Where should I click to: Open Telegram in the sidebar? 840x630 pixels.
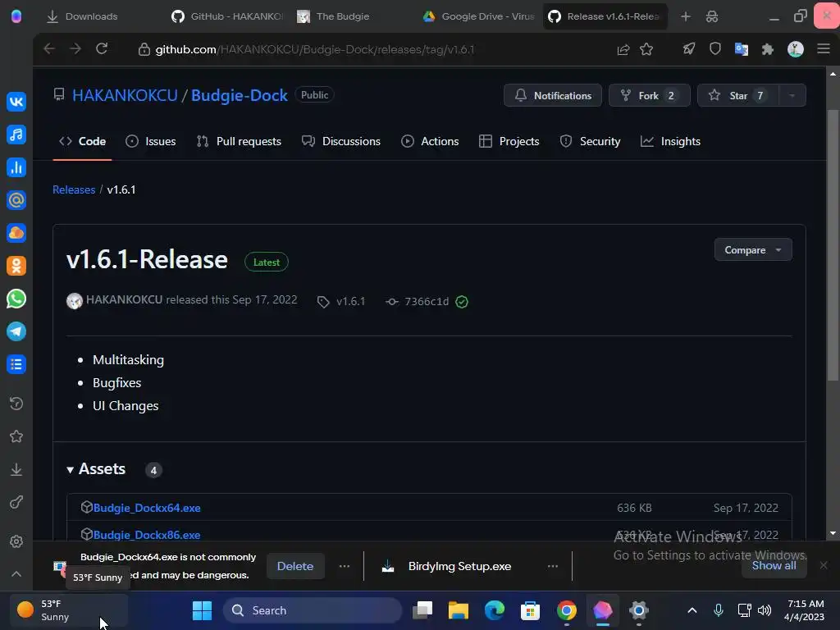[x=16, y=331]
